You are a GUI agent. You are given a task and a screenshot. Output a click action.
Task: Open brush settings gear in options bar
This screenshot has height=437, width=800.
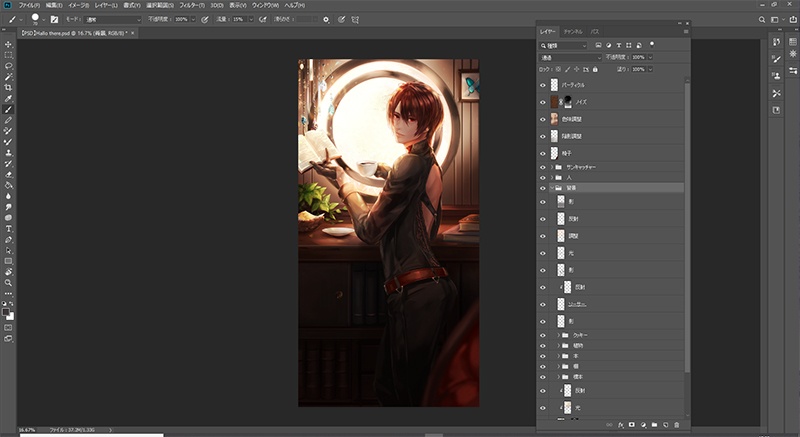pyautogui.click(x=326, y=20)
